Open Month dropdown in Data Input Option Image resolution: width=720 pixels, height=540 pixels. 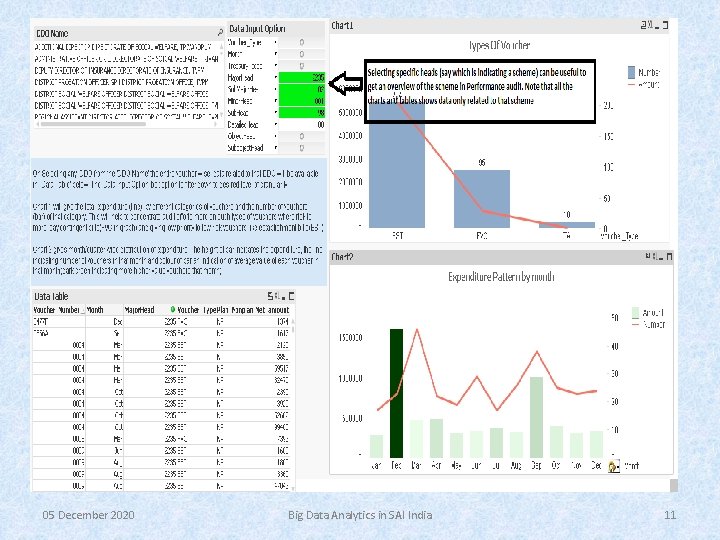click(276, 54)
